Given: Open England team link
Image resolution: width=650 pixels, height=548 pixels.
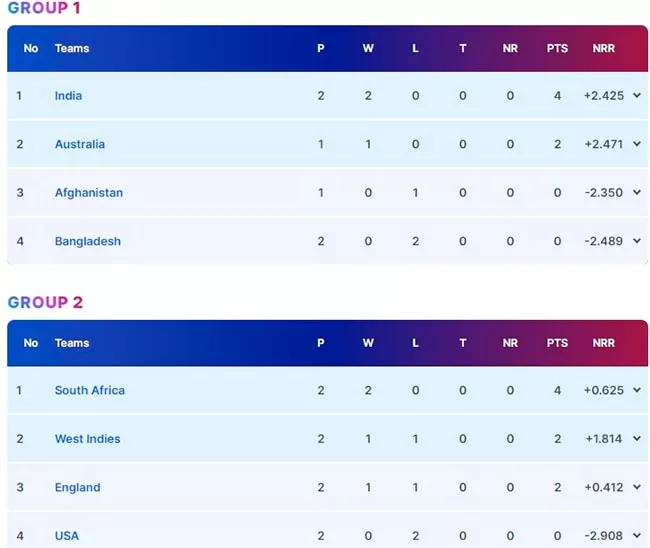Looking at the screenshot, I should [x=78, y=487].
